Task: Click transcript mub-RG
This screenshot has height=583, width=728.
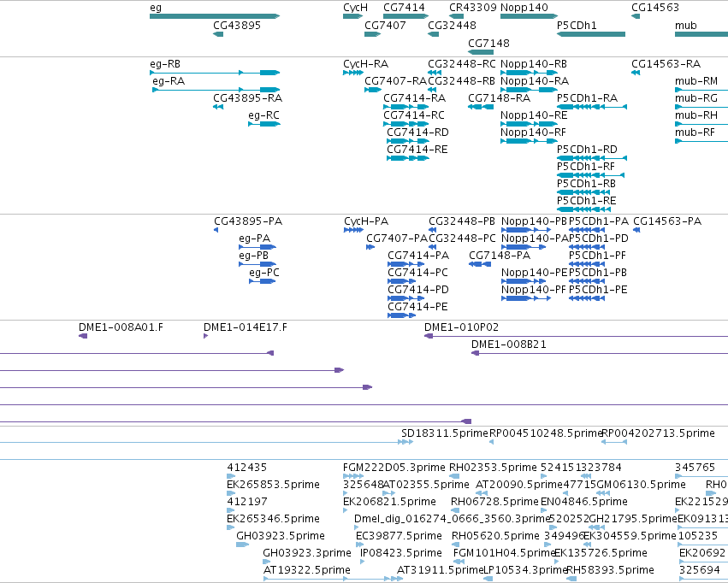Action: (701, 107)
